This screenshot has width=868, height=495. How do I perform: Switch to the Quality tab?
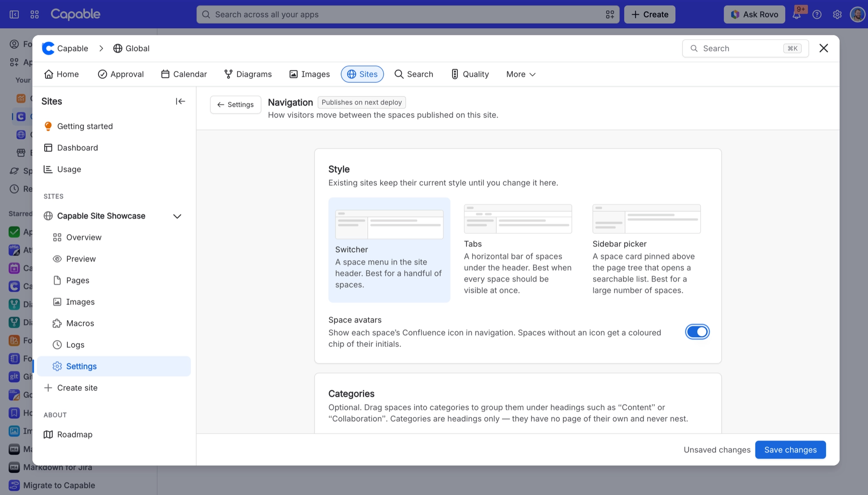pyautogui.click(x=470, y=74)
